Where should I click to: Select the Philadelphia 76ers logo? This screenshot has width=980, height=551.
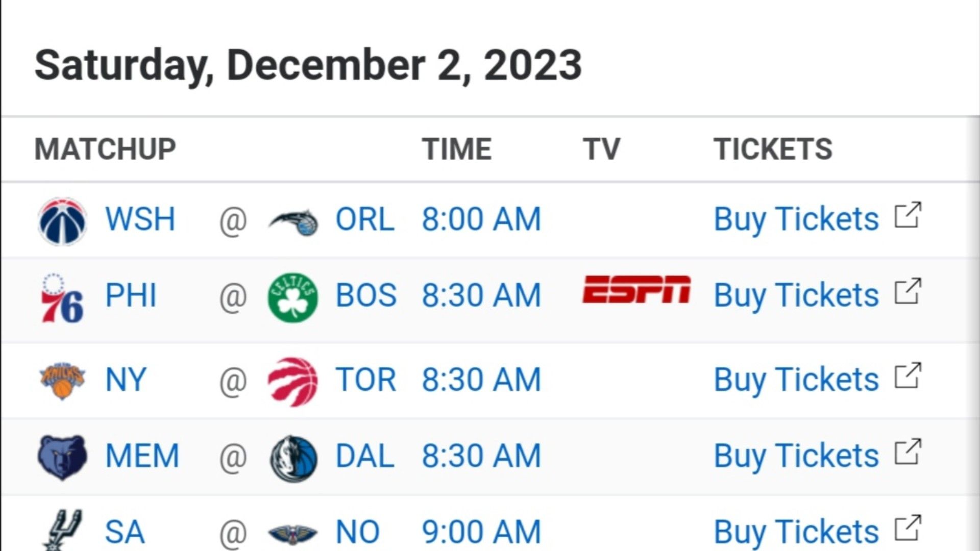click(62, 298)
